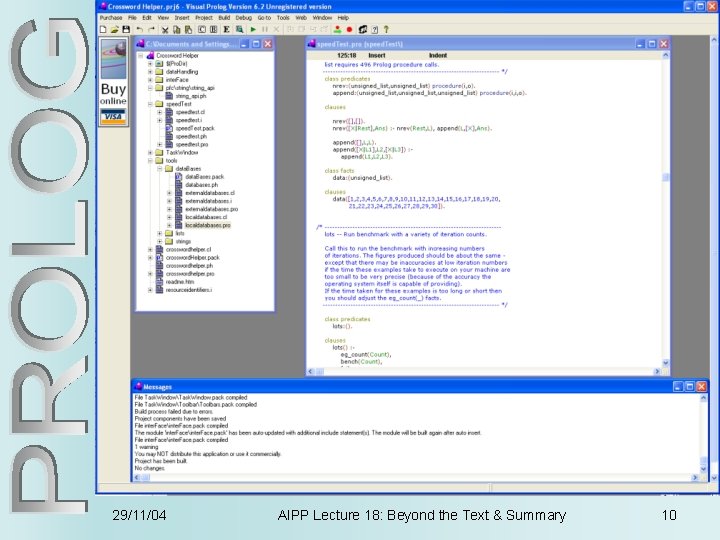Open the Window menu

coord(322,17)
